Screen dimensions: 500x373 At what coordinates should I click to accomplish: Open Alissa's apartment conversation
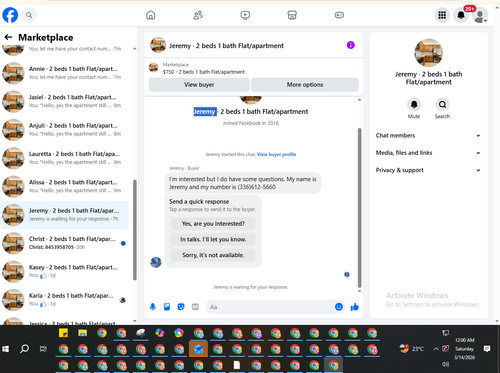point(65,186)
